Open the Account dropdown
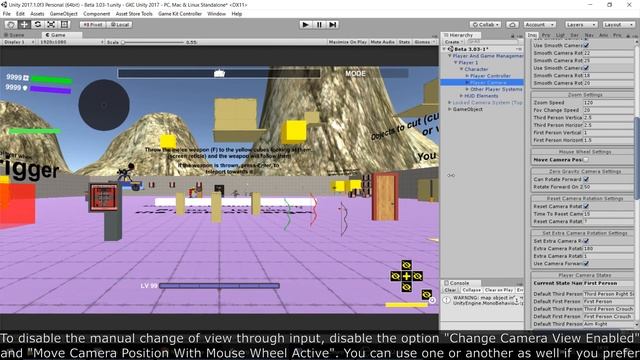640x360 pixels. coord(539,24)
